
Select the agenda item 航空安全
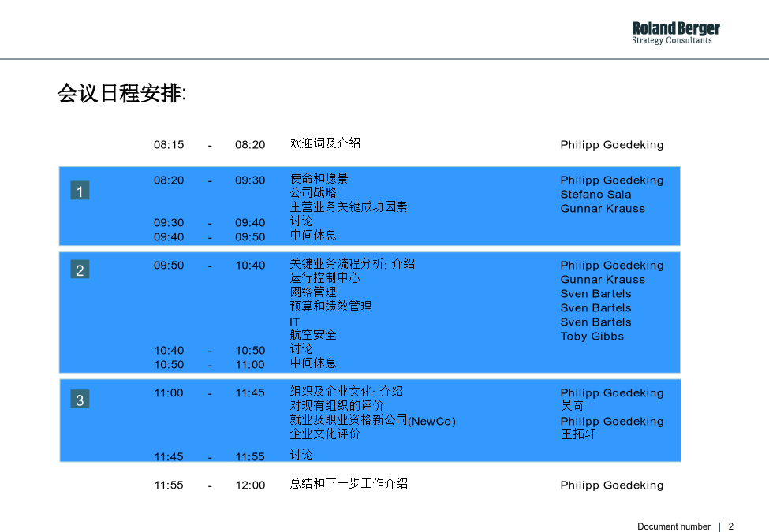pyautogui.click(x=313, y=335)
